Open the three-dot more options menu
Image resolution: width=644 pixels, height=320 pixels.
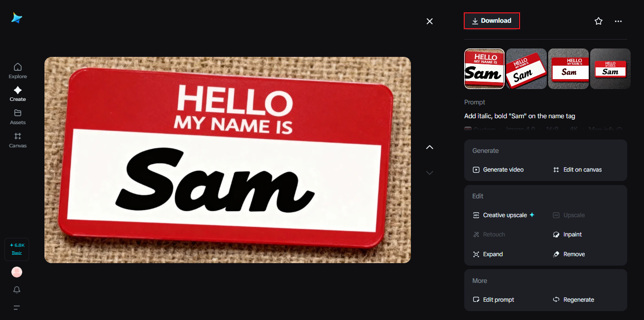coord(618,21)
